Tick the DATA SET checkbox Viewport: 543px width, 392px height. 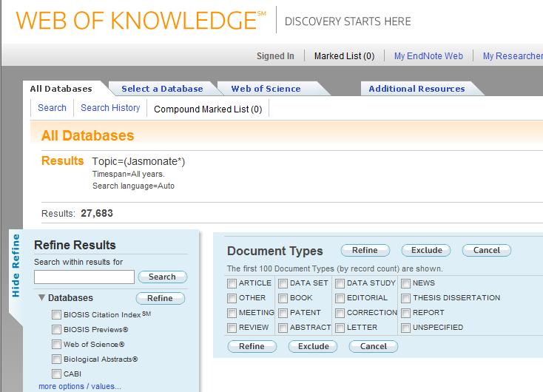pyautogui.click(x=283, y=283)
